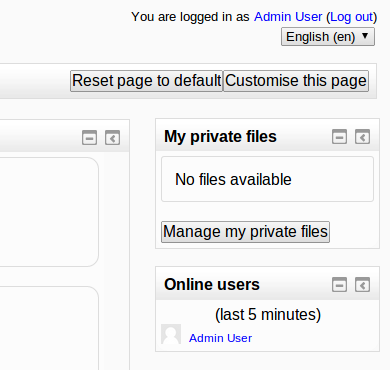Click Admin User avatar in Online users

[x=171, y=334]
